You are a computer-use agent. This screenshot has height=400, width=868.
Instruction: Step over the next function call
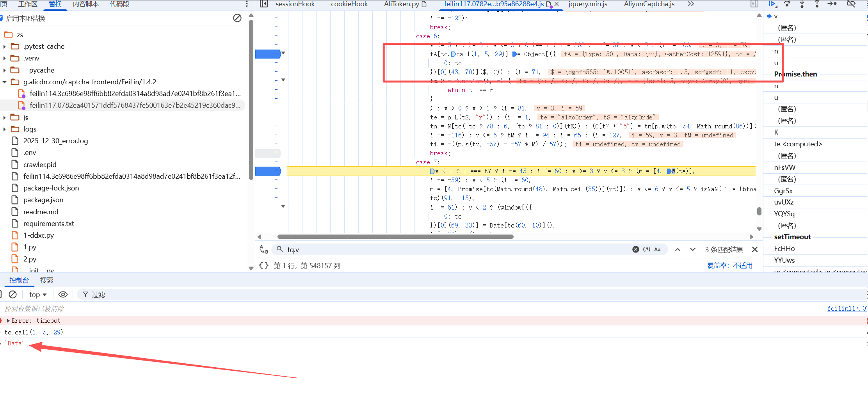coord(787,4)
